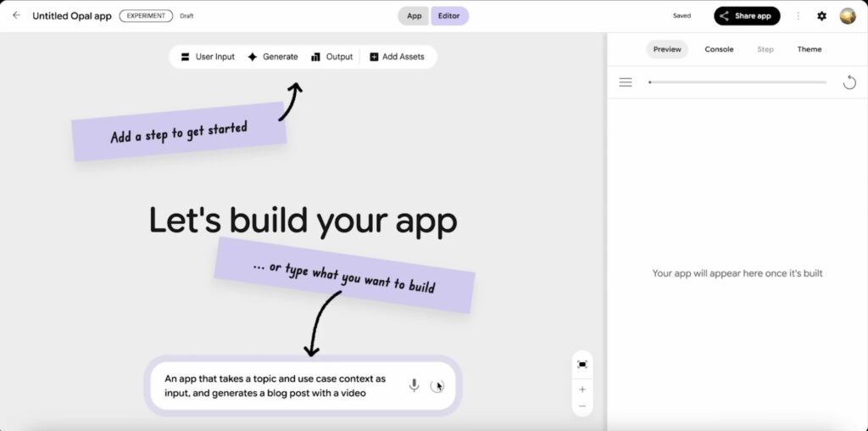Zoom out on the canvas with minus
The height and width of the screenshot is (431, 868).
(x=582, y=406)
